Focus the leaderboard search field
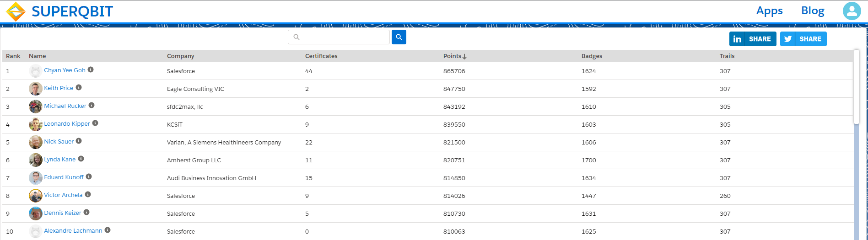This screenshot has height=240, width=868. 339,37
